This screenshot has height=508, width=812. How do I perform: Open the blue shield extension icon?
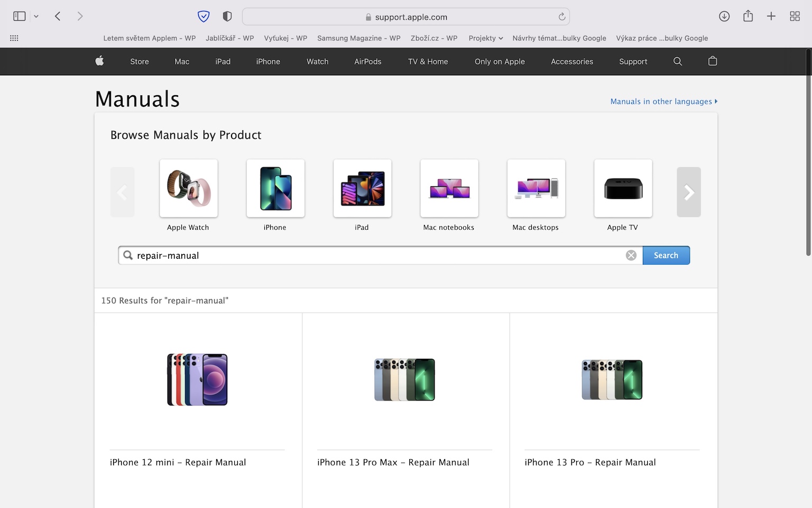204,16
